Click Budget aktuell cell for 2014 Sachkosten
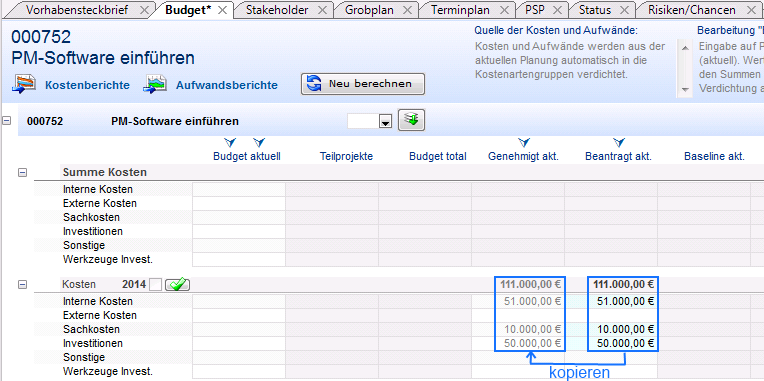This screenshot has height=381, width=764. (239, 329)
